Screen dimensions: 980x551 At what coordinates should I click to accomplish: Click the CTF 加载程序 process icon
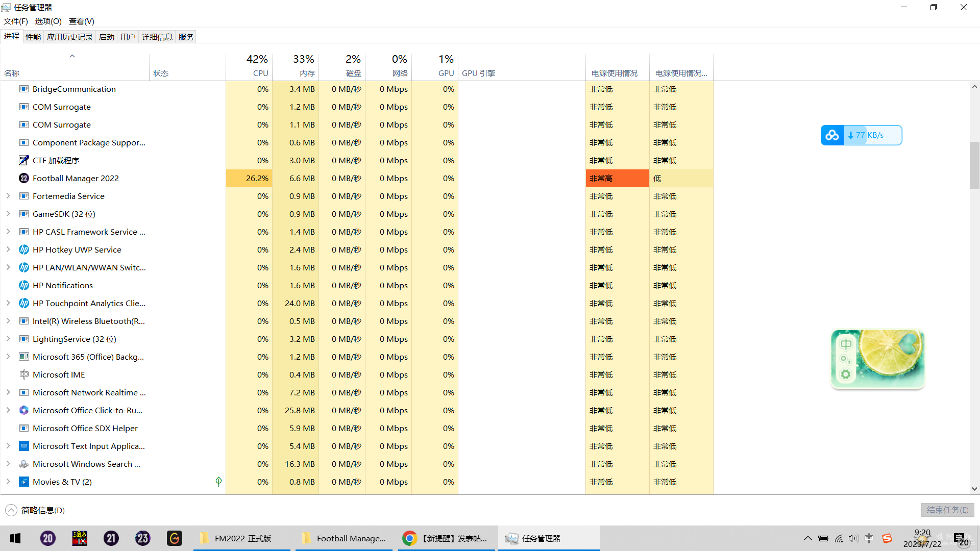pos(24,160)
